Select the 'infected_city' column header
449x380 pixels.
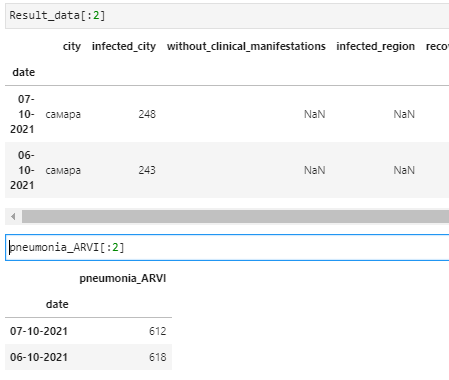[x=124, y=46]
